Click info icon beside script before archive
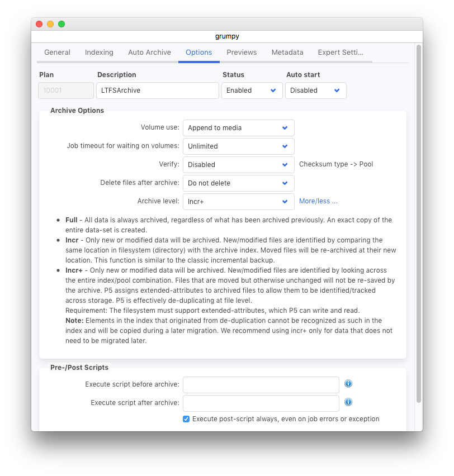This screenshot has height=476, width=454. [x=348, y=384]
